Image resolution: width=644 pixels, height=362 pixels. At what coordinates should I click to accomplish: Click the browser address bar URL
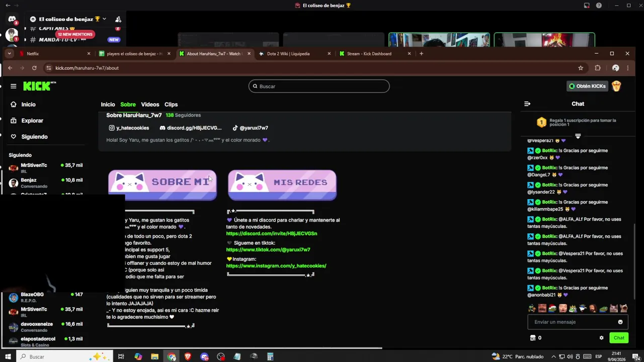87,68
